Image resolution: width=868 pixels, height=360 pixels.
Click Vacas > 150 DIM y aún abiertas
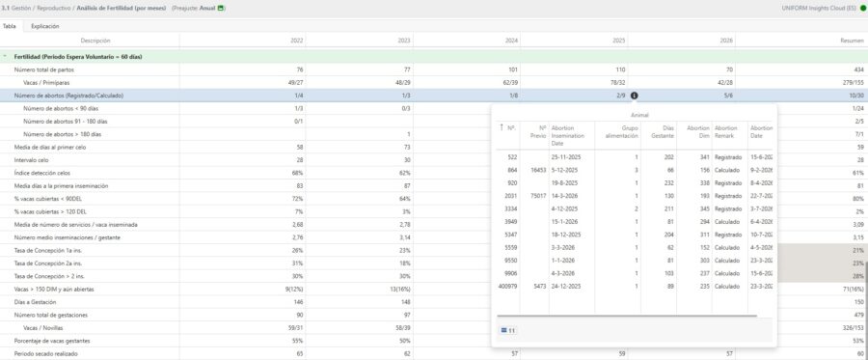tap(54, 290)
